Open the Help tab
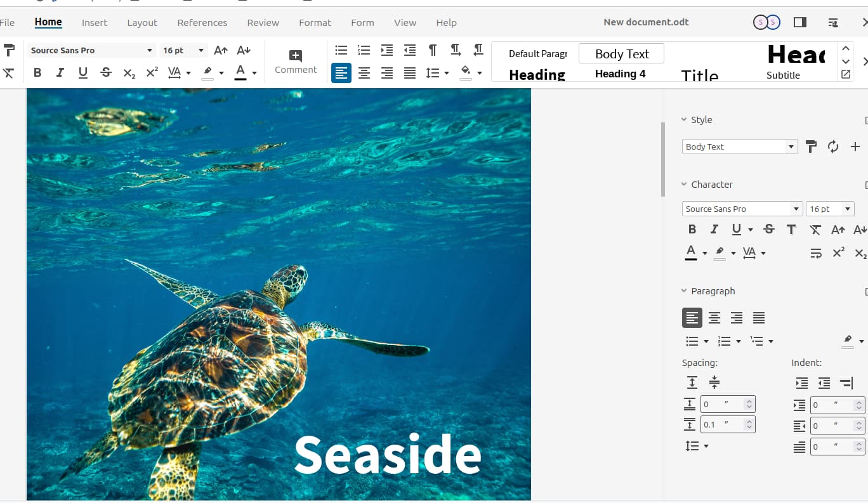Viewport: 868px width, 503px height. pos(447,22)
